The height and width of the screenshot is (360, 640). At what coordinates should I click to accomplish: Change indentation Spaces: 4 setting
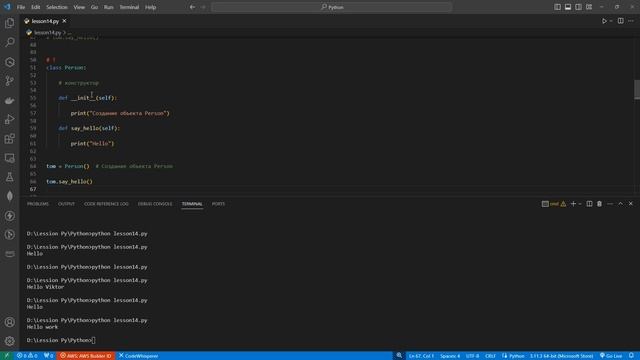450,356
